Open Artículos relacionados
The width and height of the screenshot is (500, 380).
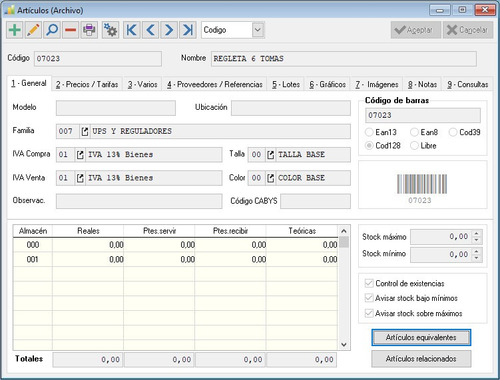421,359
